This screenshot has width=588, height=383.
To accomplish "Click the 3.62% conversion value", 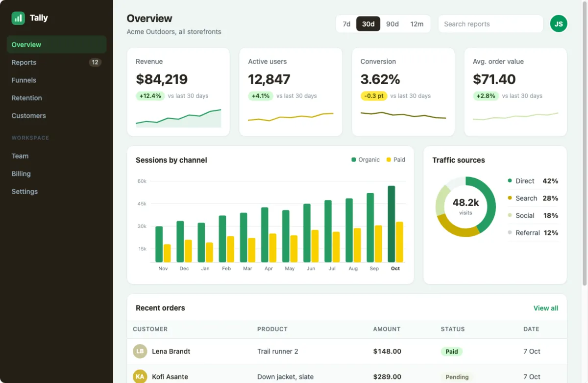I will tap(380, 79).
